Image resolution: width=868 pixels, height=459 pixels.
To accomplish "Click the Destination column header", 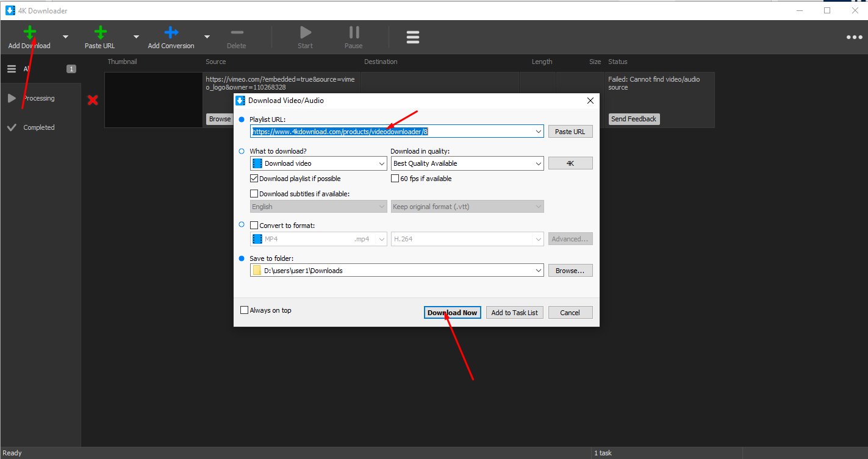I will coord(381,62).
